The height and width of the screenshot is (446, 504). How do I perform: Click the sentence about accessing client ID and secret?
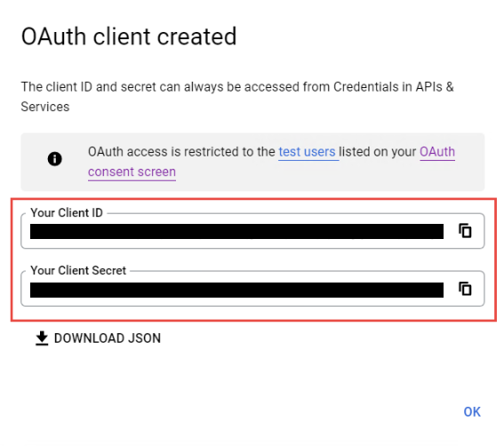[x=237, y=97]
